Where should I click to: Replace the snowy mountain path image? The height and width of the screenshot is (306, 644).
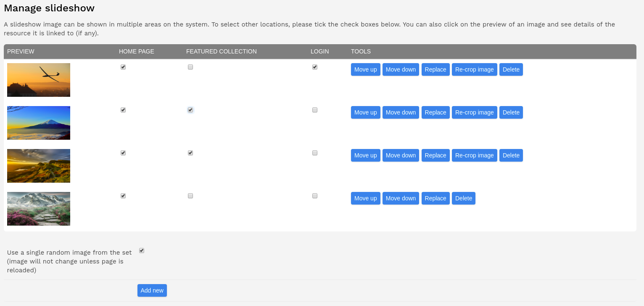435,198
